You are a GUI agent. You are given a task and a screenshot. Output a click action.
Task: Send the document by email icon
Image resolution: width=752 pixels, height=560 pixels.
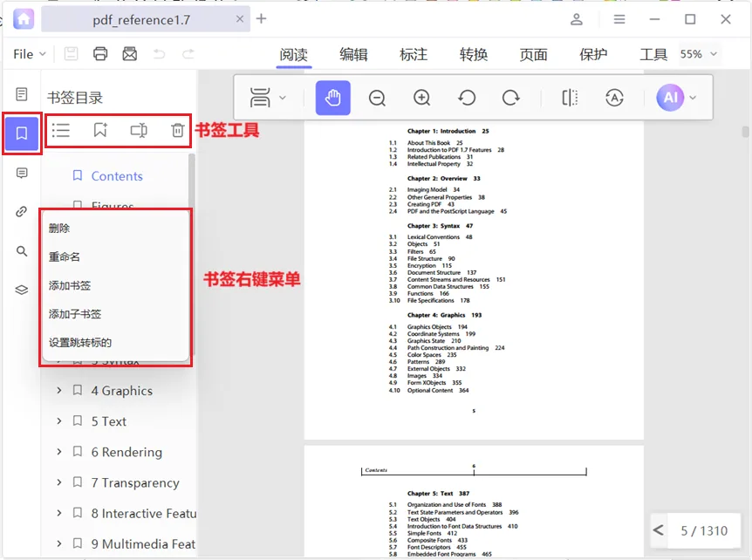tap(129, 54)
